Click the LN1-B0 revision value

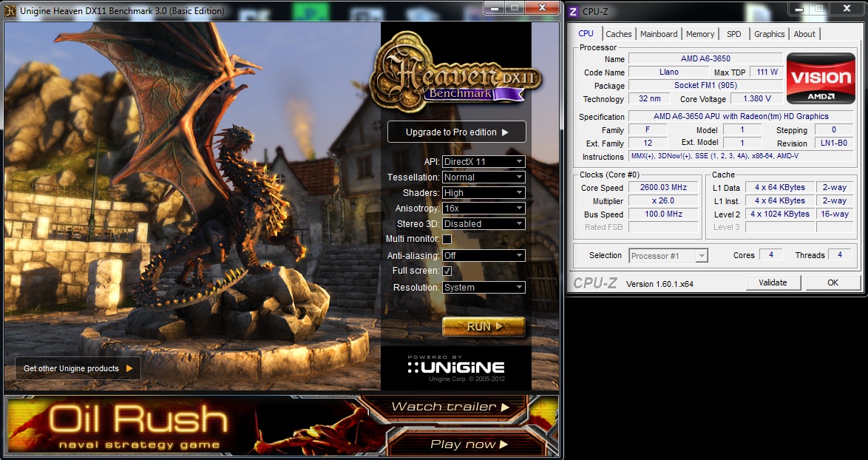pos(834,143)
